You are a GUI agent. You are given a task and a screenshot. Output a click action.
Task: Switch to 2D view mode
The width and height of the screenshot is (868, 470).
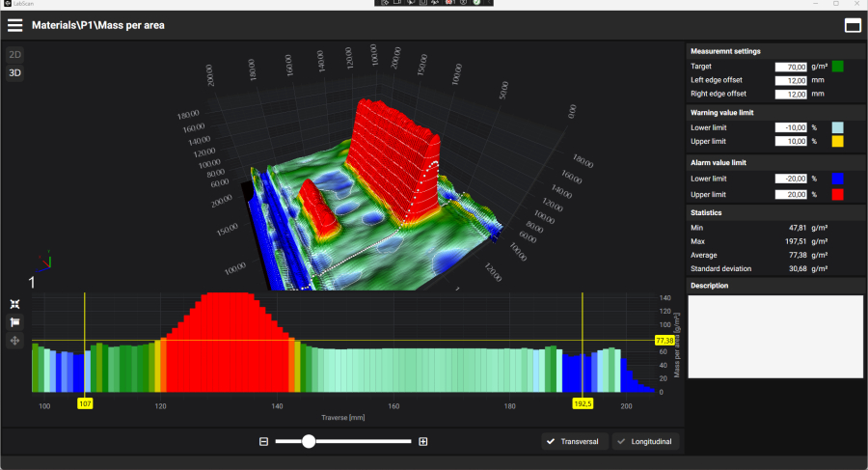pos(15,55)
